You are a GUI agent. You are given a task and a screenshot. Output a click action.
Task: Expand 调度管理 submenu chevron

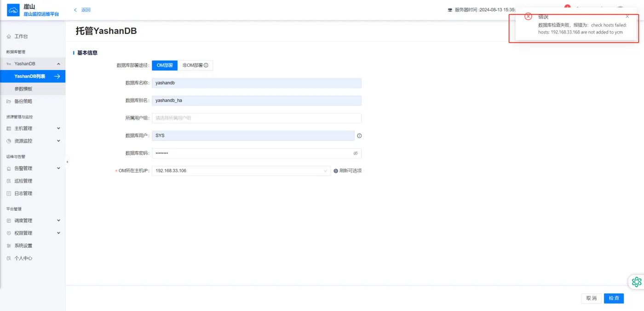point(58,221)
